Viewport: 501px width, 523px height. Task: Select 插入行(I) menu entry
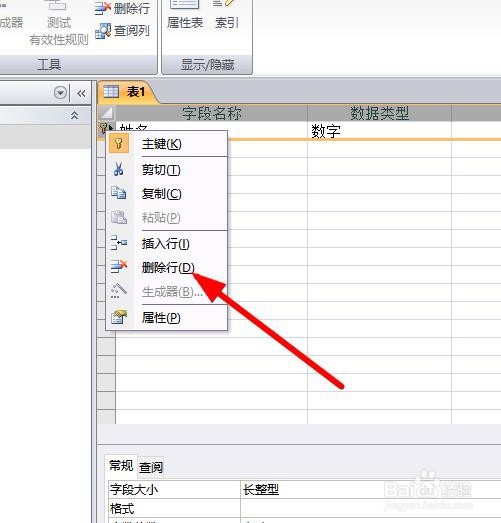167,243
